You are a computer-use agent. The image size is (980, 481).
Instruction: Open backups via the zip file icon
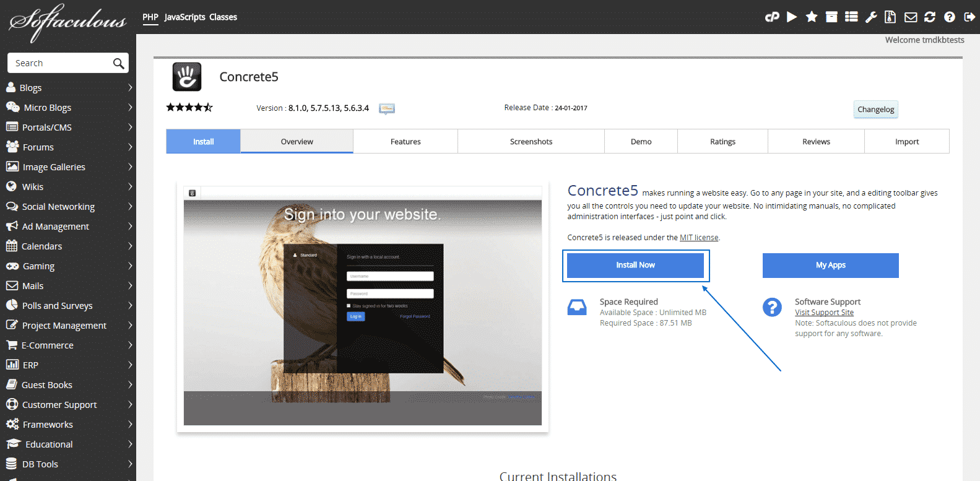[x=890, y=17]
